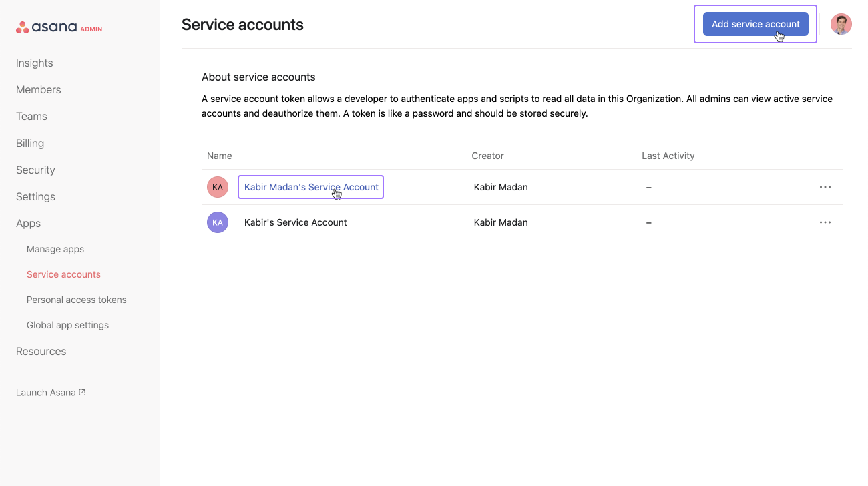Click the red KA avatar for Kabir Madan's Service Account

218,187
